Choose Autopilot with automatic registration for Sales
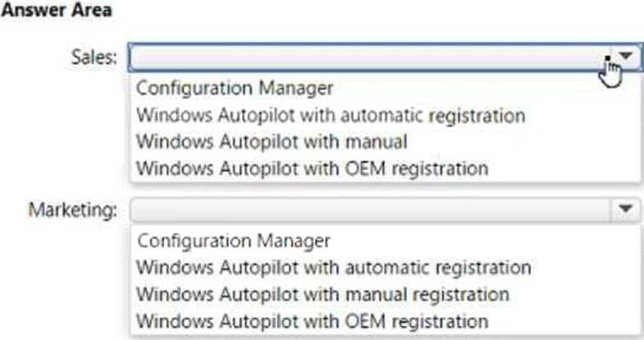Screen dimensions: 644x340 click(331, 114)
